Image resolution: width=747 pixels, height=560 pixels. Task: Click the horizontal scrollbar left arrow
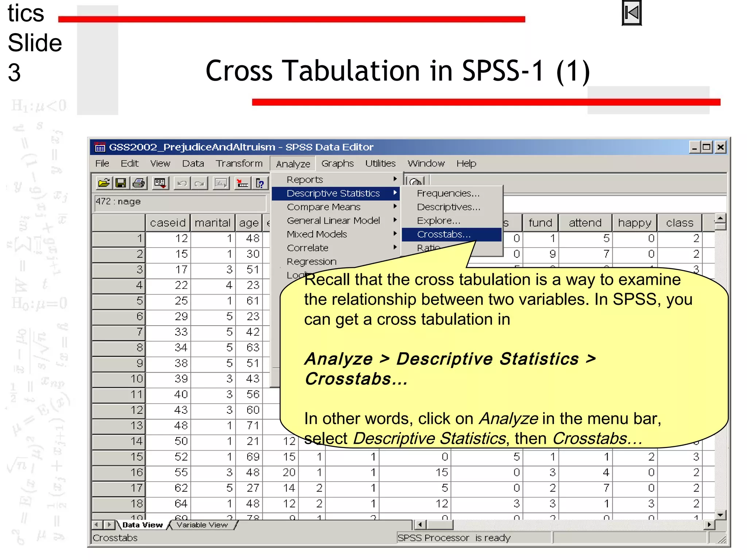(x=420, y=525)
